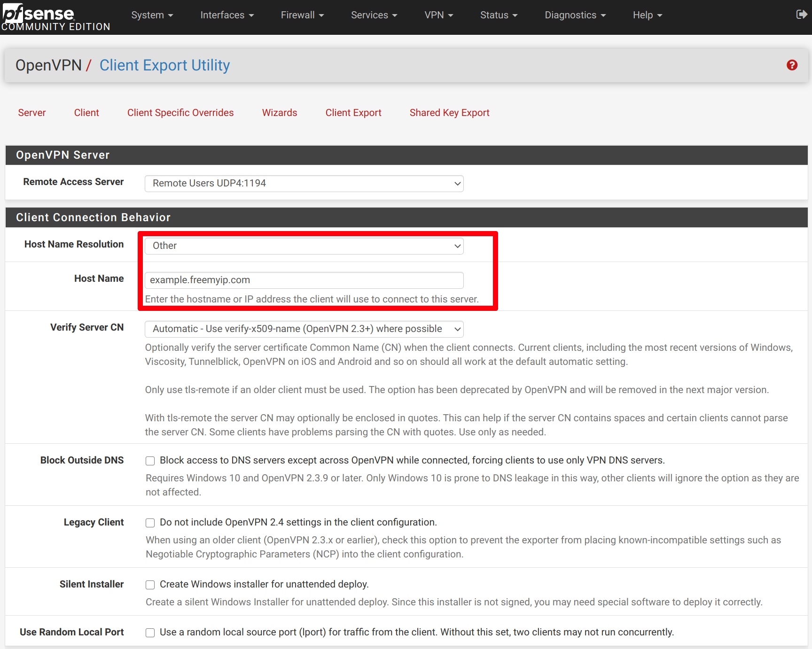Image resolution: width=812 pixels, height=649 pixels.
Task: Switch to the Server tab
Action: tap(32, 113)
